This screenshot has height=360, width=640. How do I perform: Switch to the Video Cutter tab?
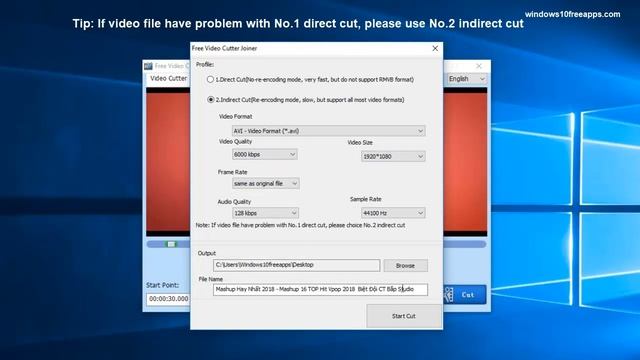(168, 78)
